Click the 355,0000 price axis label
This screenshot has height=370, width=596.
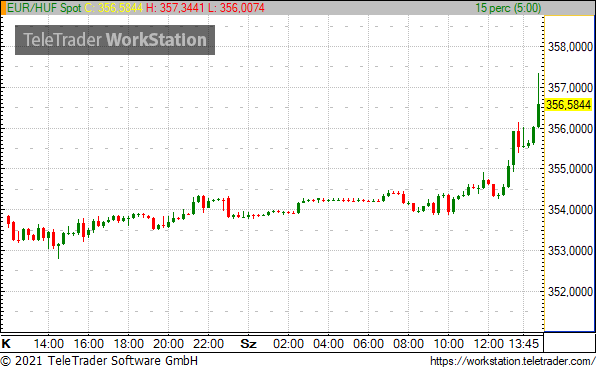point(570,168)
